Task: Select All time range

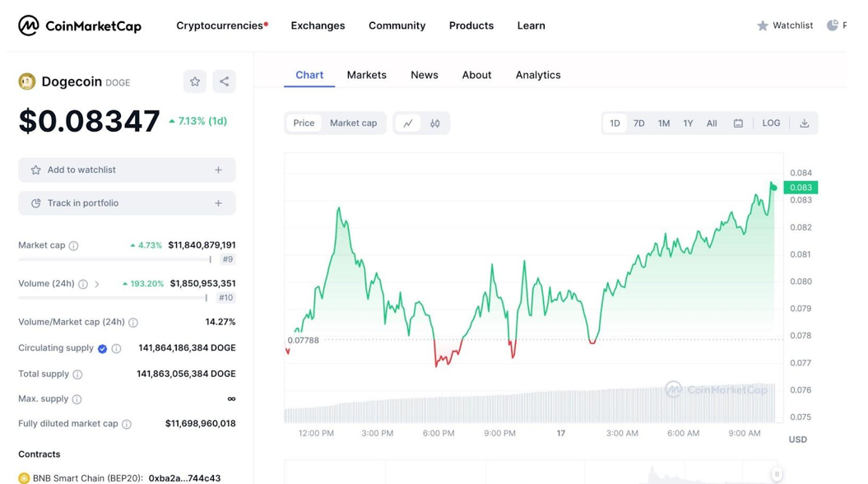Action: coord(712,123)
